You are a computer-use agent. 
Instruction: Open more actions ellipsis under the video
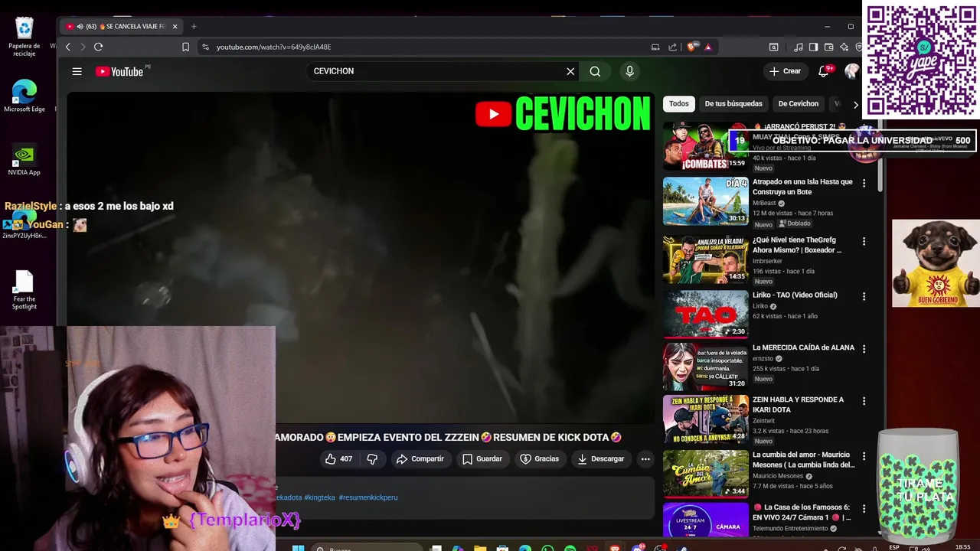[x=645, y=459]
